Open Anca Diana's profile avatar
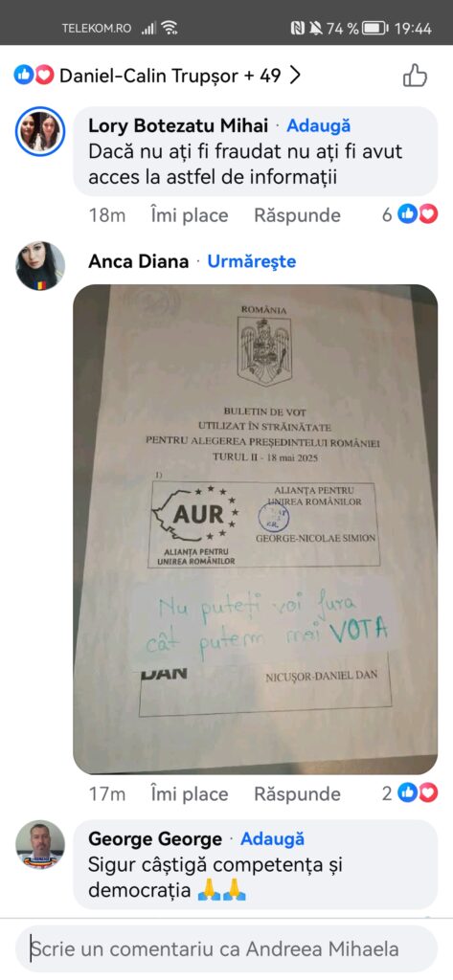The height and width of the screenshot is (980, 453). 40,266
